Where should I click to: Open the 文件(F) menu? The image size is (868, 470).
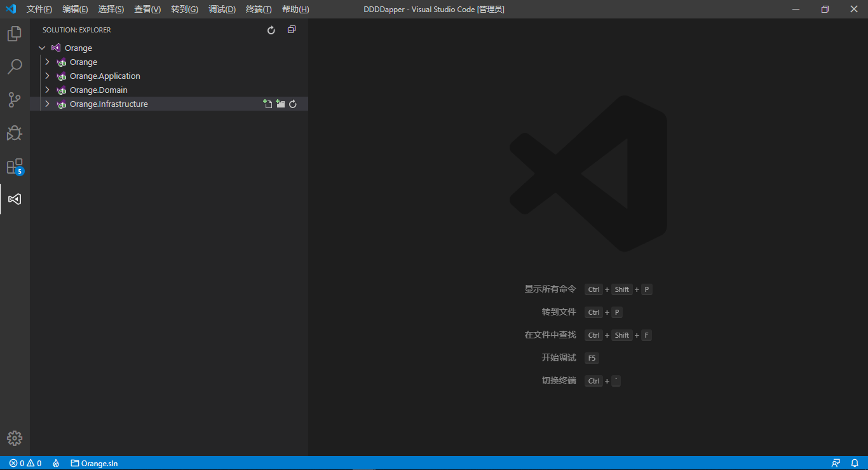(x=39, y=10)
